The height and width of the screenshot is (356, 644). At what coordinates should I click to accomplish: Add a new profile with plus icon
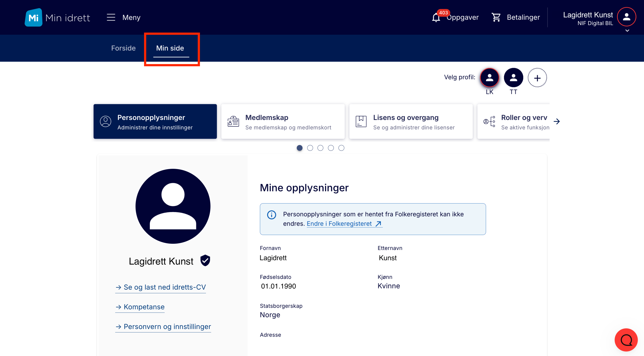point(537,78)
